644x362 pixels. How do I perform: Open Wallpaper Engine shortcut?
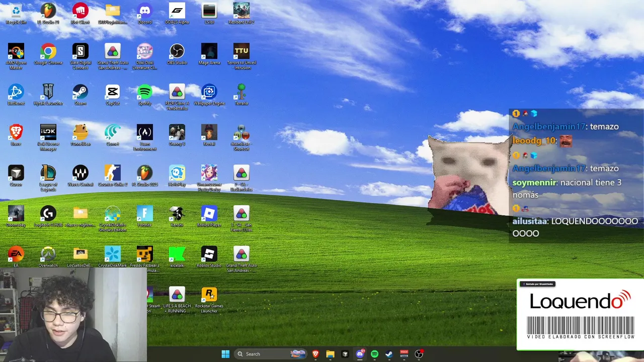pos(209,95)
